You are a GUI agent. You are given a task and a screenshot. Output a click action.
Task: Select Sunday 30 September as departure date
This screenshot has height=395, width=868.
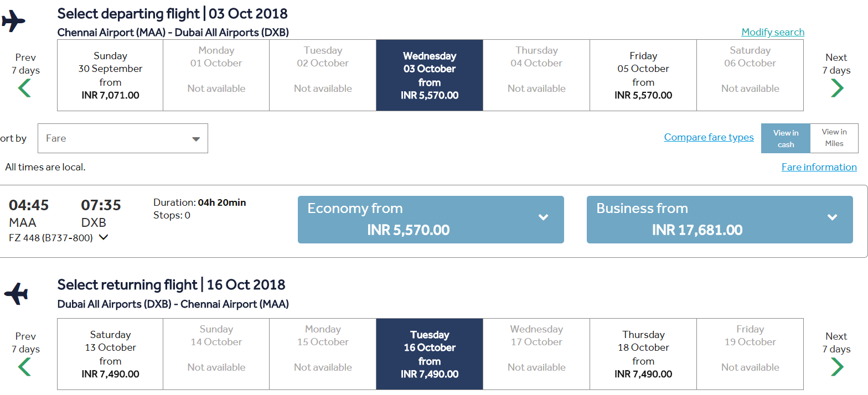[110, 75]
